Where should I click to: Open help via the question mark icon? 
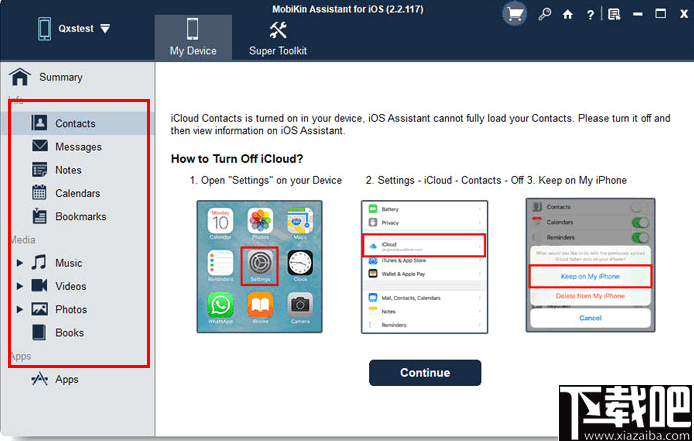[x=590, y=15]
